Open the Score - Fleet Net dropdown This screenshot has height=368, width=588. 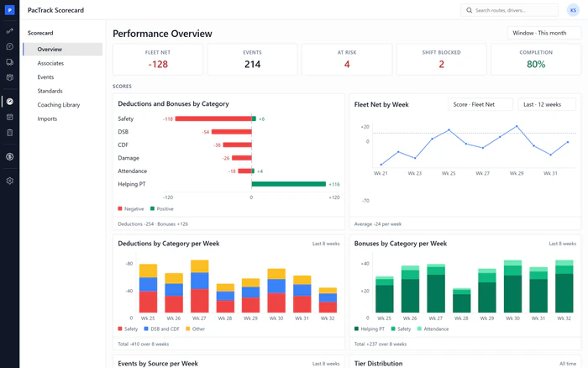pyautogui.click(x=480, y=104)
